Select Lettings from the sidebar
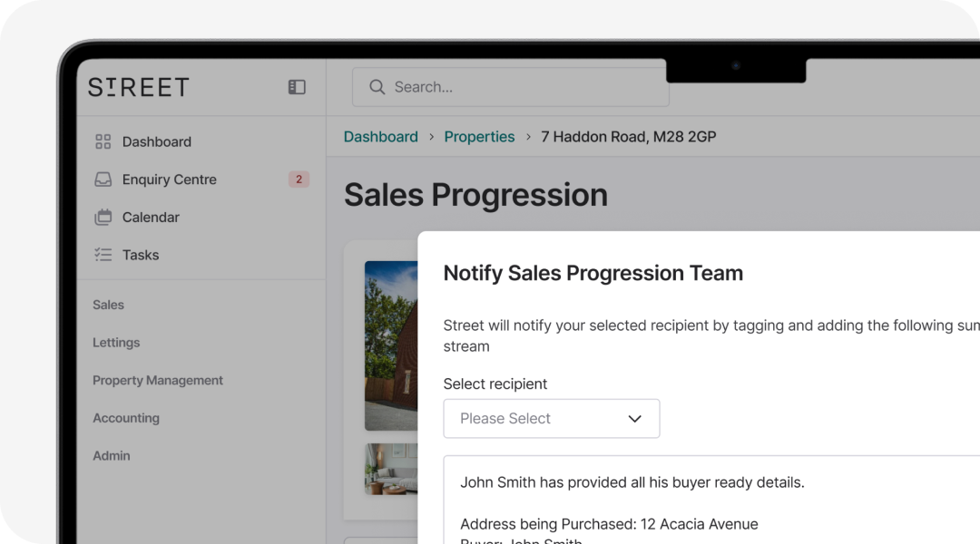980x544 pixels. (116, 343)
